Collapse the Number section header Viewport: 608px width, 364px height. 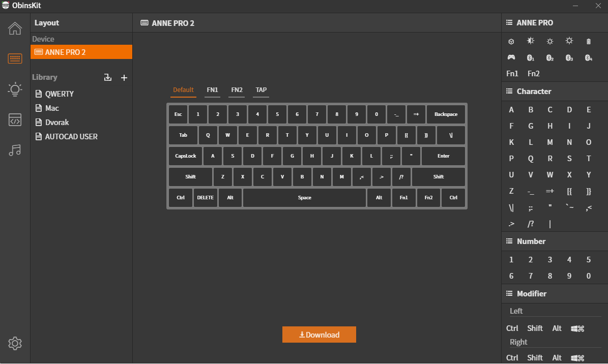coord(555,241)
